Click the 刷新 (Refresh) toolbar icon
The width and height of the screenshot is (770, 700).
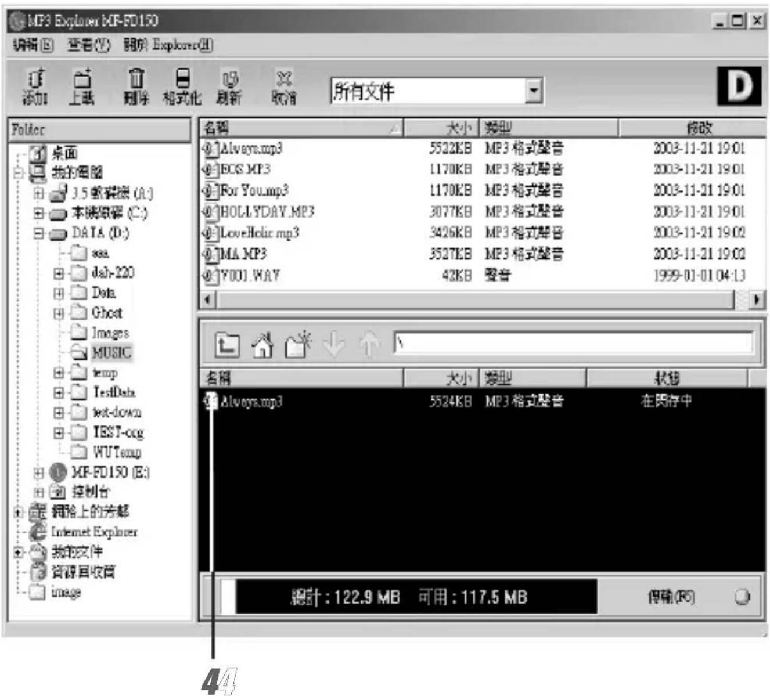(229, 87)
